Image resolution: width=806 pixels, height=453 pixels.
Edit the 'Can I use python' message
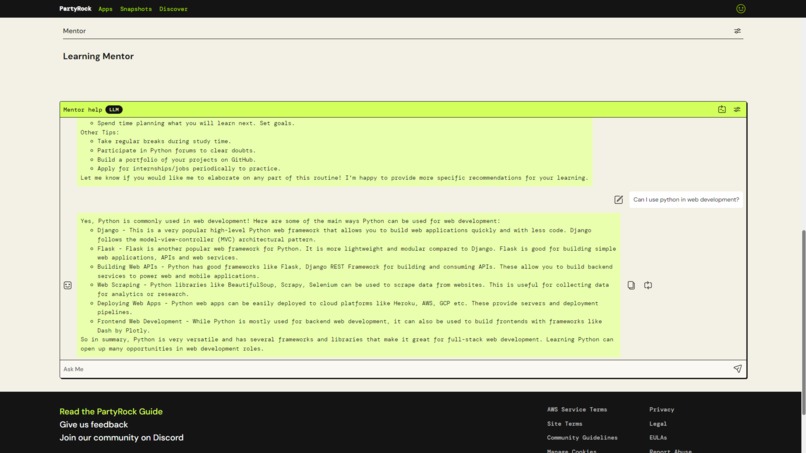coord(618,200)
